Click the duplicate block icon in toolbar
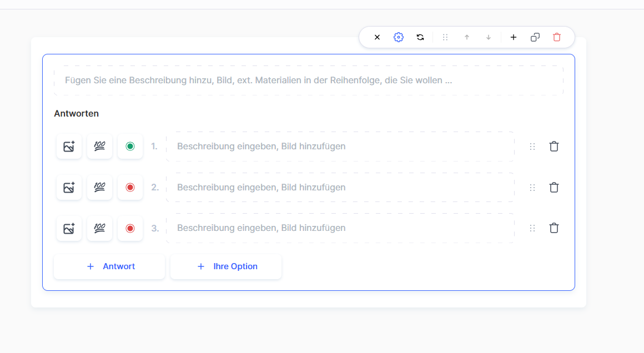The width and height of the screenshot is (644, 353). coord(535,37)
